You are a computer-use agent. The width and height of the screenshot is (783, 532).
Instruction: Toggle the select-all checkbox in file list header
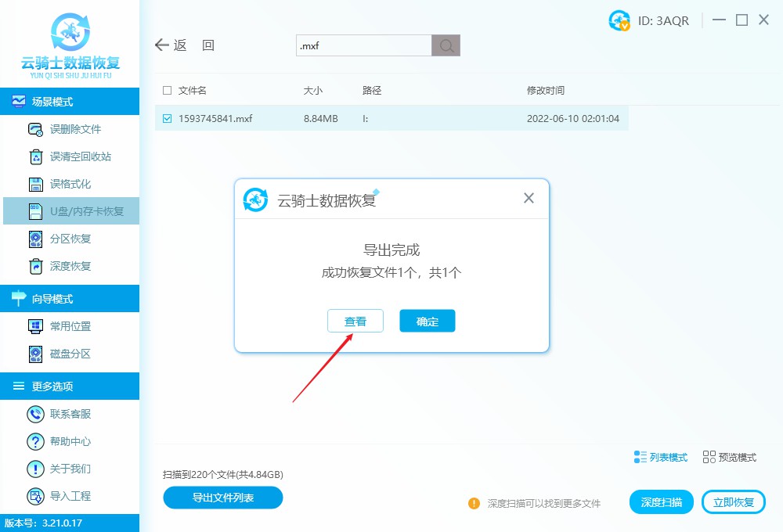click(166, 90)
